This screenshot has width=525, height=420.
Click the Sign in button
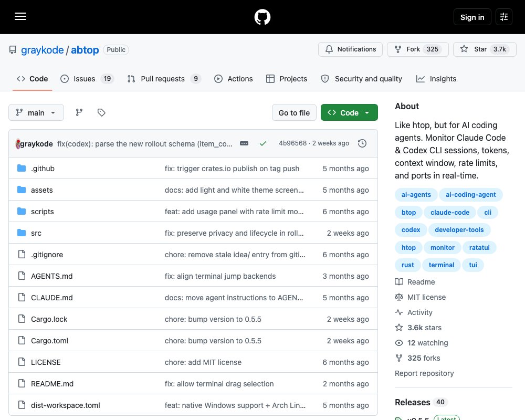pos(472,17)
